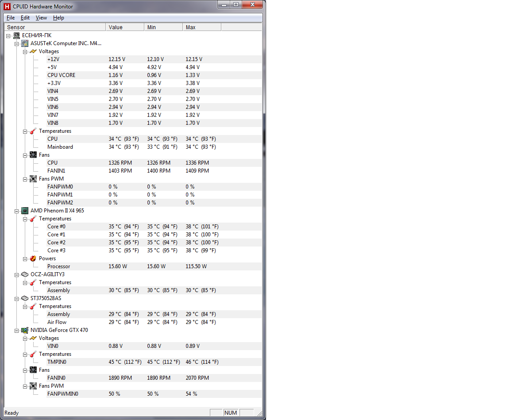Click the fan icon beside ASUSTeK Fans
The height and width of the screenshot is (420, 510).
click(33, 155)
